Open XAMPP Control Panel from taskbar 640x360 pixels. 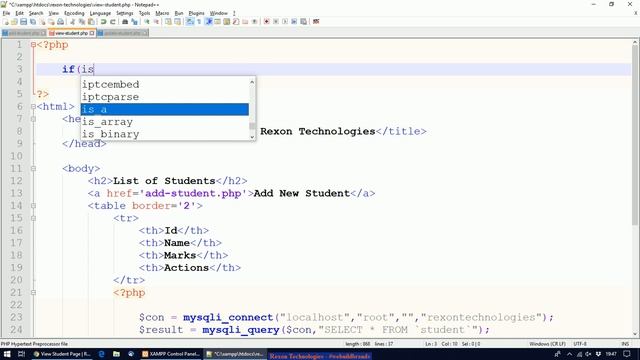coord(171,354)
